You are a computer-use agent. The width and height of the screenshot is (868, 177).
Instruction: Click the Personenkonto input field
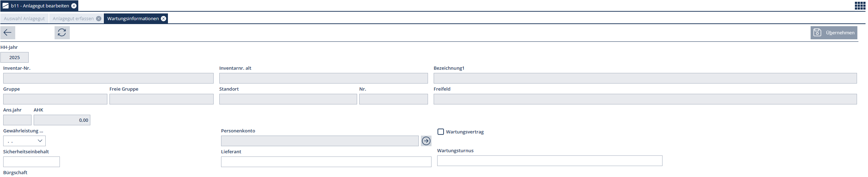[320, 141]
